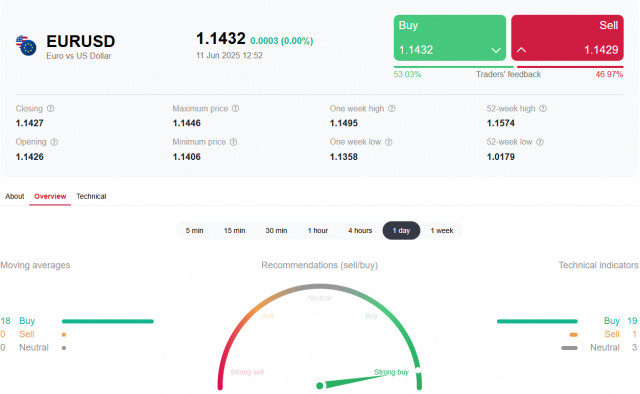Click info icon beside 52-week high
This screenshot has height=394, width=640.
point(543,109)
